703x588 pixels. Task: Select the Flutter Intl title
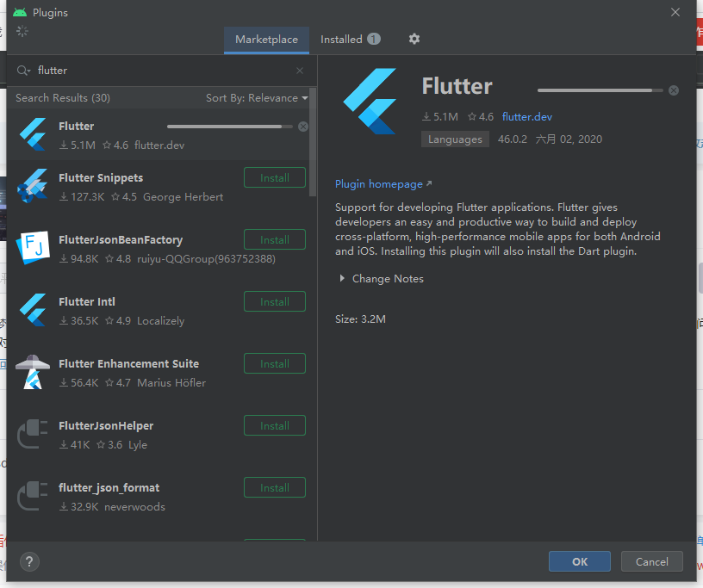(x=87, y=301)
